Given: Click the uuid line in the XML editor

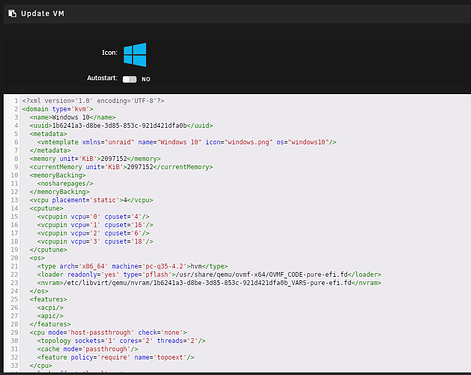Looking at the screenshot, I should click(121, 126).
